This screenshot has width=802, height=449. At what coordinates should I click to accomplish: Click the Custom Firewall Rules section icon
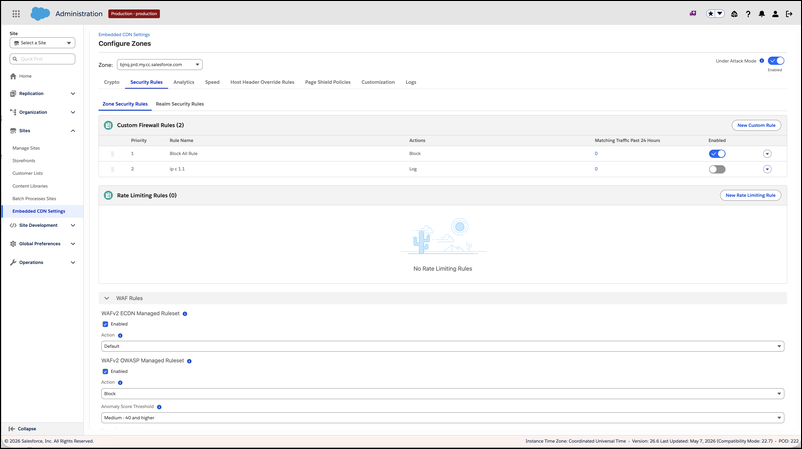108,125
